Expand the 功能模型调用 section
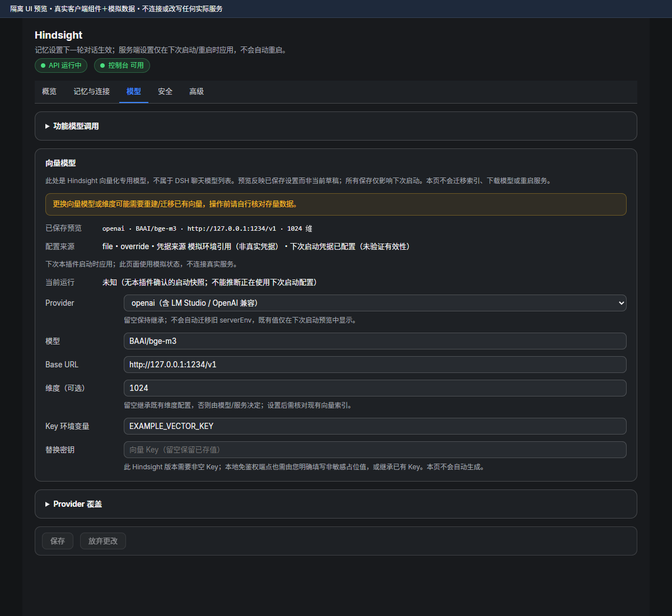 click(336, 126)
